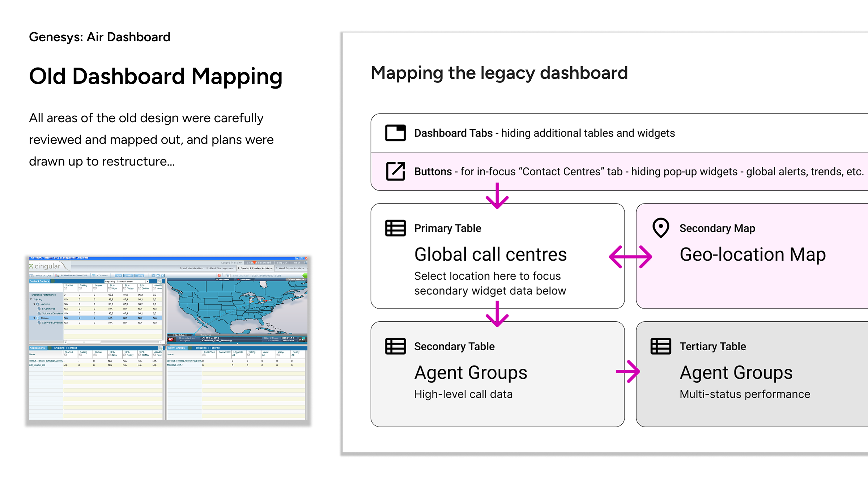
Task: Toggle the 30 Min time filter
Action: tap(129, 275)
